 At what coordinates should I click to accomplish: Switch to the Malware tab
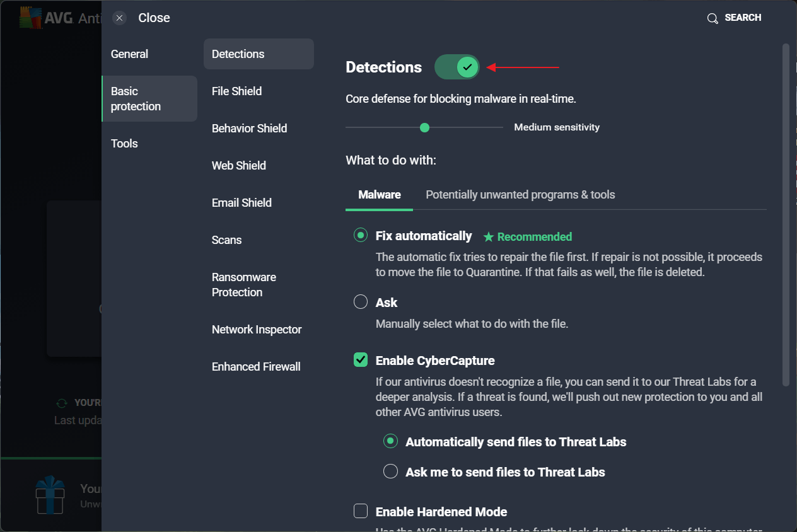click(x=380, y=195)
